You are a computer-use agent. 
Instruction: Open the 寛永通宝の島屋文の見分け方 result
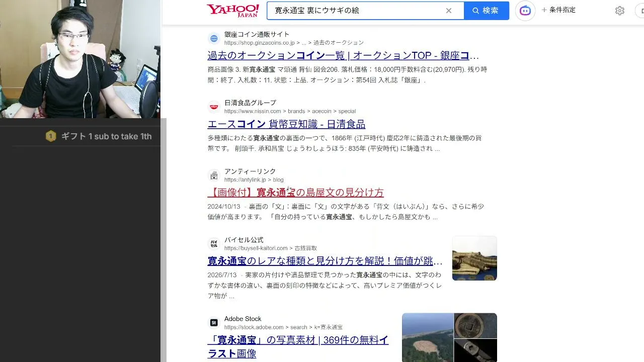point(295,193)
